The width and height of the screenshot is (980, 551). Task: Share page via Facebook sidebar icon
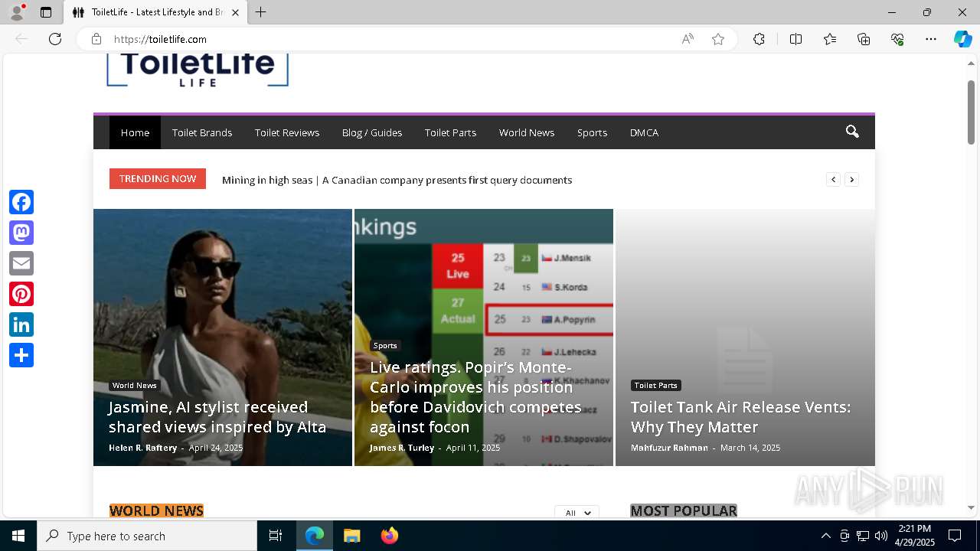[21, 202]
